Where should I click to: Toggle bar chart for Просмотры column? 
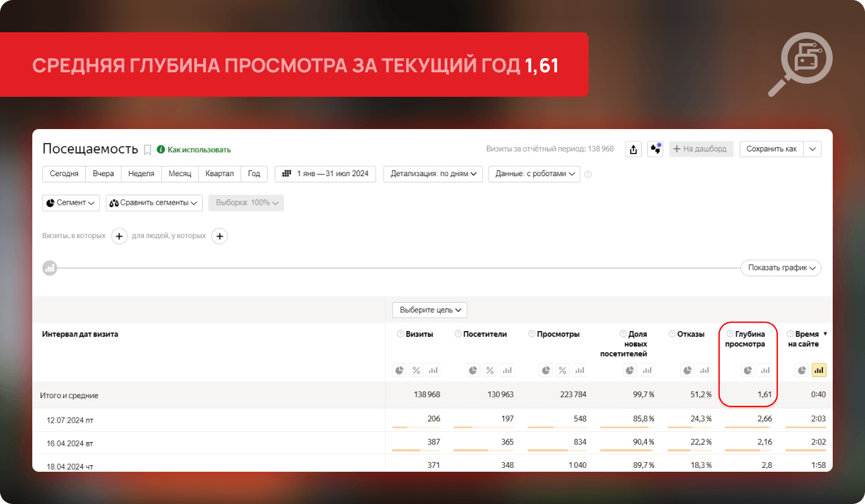coord(580,370)
